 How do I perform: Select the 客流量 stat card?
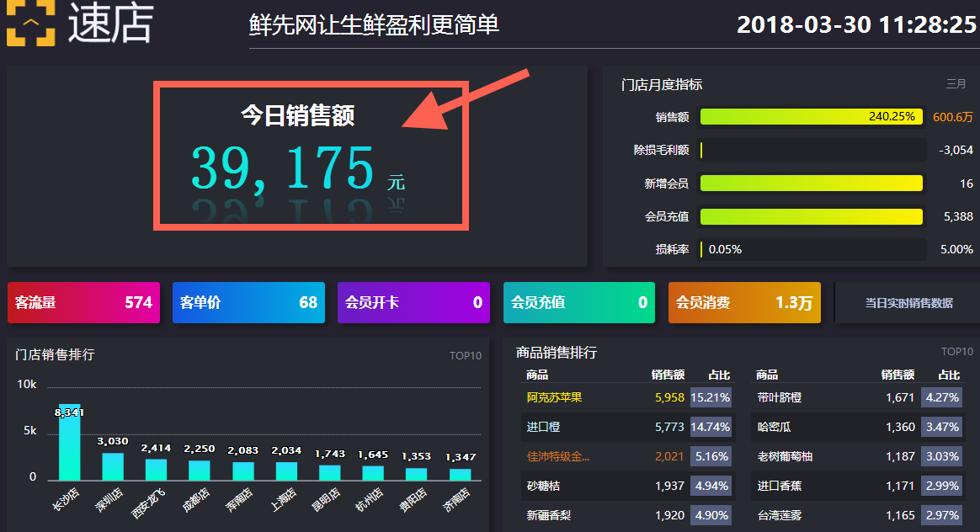[83, 303]
